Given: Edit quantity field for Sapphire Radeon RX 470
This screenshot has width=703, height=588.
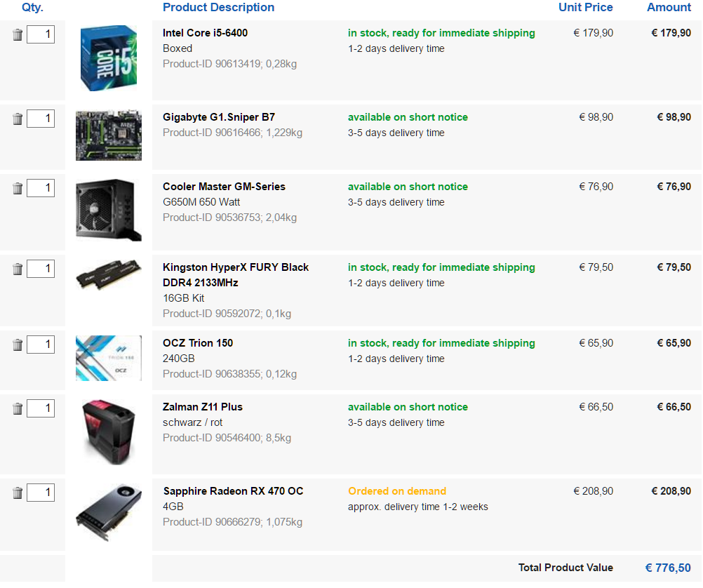Looking at the screenshot, I should coord(41,493).
